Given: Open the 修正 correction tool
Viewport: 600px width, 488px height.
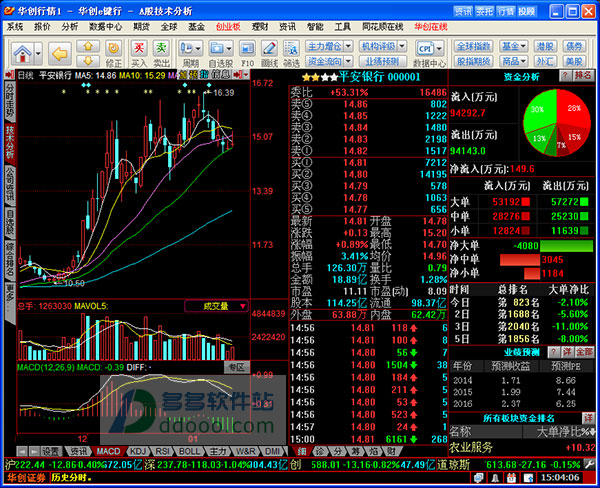Looking at the screenshot, I should pyautogui.click(x=114, y=53).
